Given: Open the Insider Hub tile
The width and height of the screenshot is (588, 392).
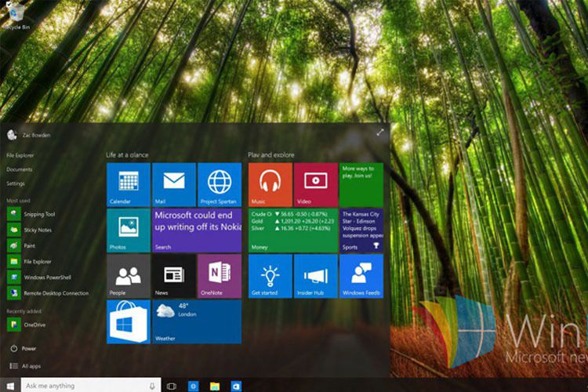Looking at the screenshot, I should tap(316, 276).
